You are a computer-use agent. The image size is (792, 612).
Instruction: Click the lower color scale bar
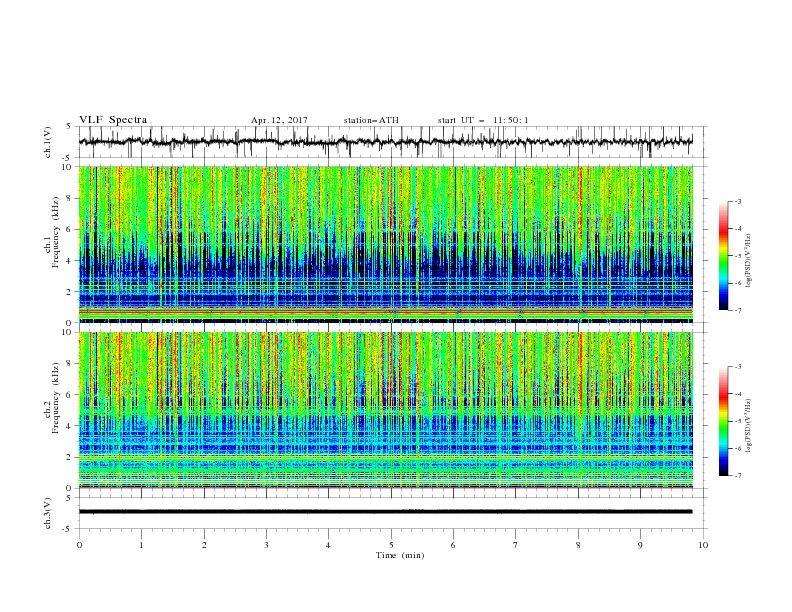click(x=723, y=421)
